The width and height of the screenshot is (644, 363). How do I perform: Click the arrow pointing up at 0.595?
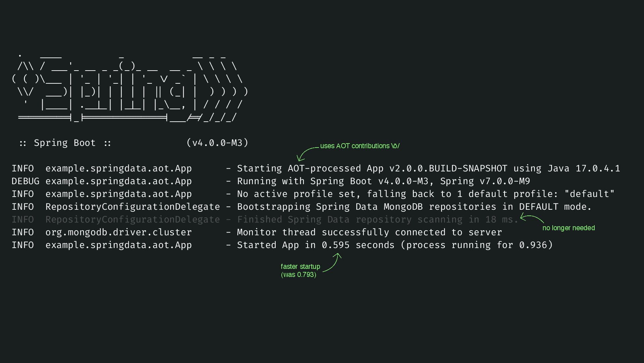click(x=332, y=262)
